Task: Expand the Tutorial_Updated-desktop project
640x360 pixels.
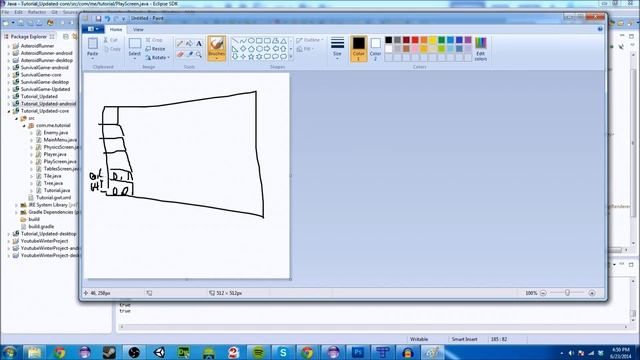Action: [x=9, y=234]
